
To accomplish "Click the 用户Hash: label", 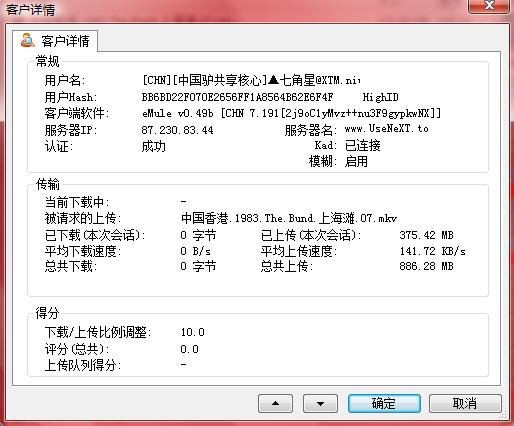I will pos(71,97).
